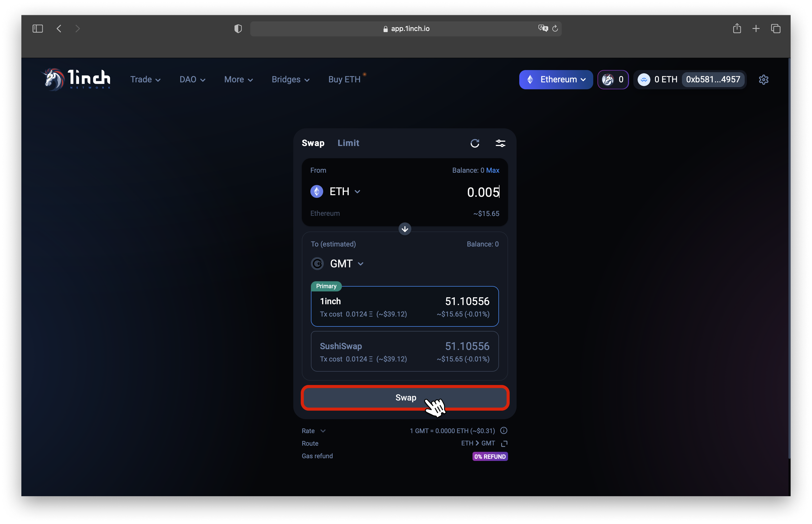Screen dimensions: 812x524
Task: Open the Ethereum network selector
Action: pos(556,80)
